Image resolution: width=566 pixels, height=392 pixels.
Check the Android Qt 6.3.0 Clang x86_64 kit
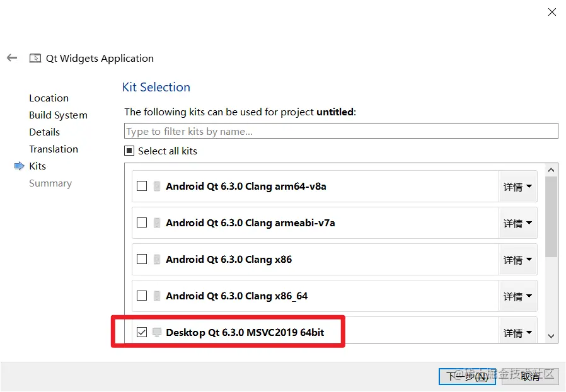[x=142, y=296]
